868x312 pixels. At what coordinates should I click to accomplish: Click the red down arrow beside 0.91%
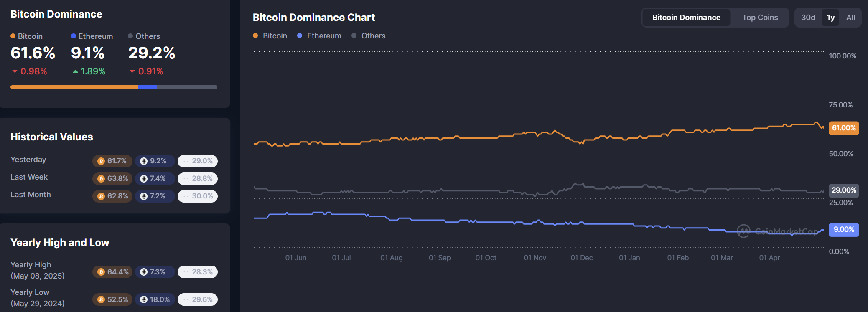coord(132,71)
